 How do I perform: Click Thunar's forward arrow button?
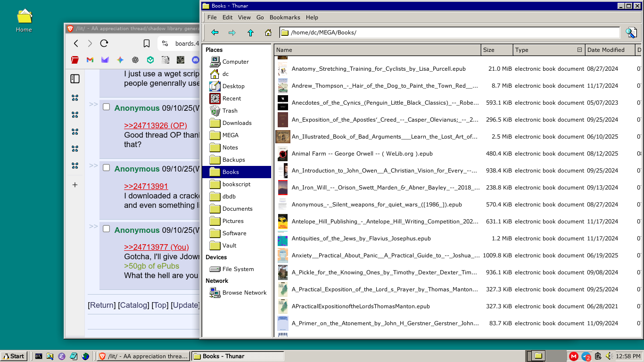(232, 33)
